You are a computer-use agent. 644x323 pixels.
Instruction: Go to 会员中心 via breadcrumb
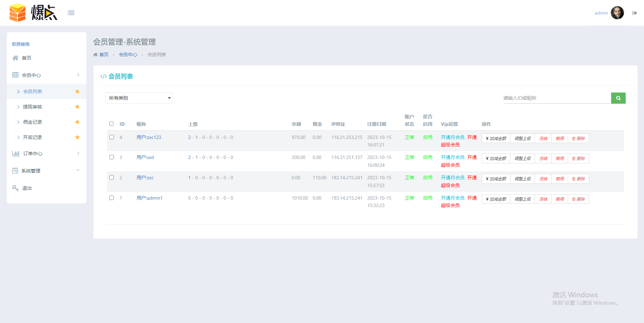click(128, 55)
